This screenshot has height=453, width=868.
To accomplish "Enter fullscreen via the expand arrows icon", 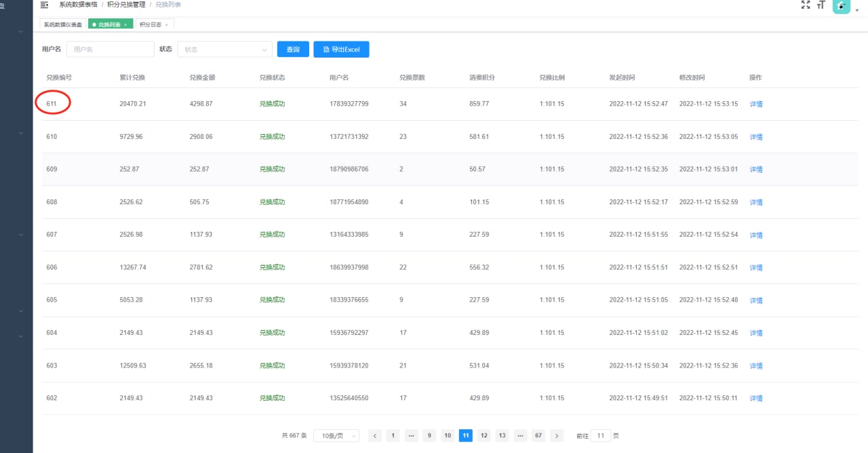I will [806, 5].
